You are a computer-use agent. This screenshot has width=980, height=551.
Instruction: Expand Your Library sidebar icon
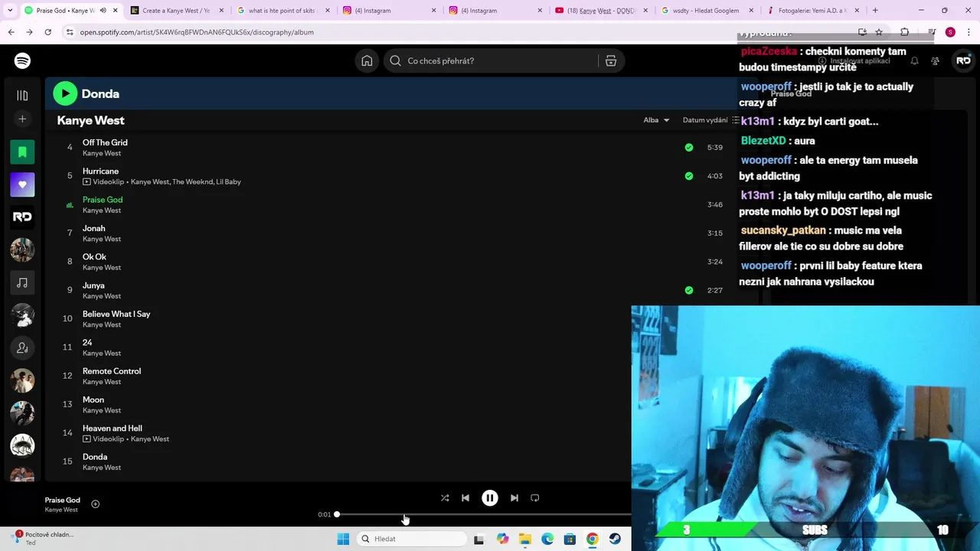(x=22, y=95)
